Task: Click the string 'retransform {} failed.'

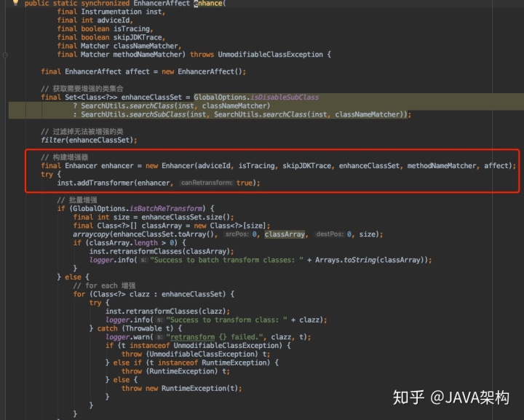Action: tap(216, 337)
